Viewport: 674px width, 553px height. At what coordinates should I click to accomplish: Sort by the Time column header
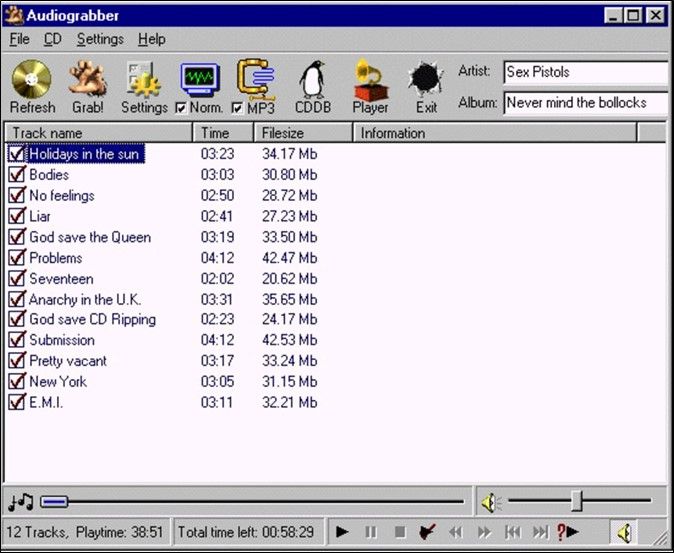222,133
